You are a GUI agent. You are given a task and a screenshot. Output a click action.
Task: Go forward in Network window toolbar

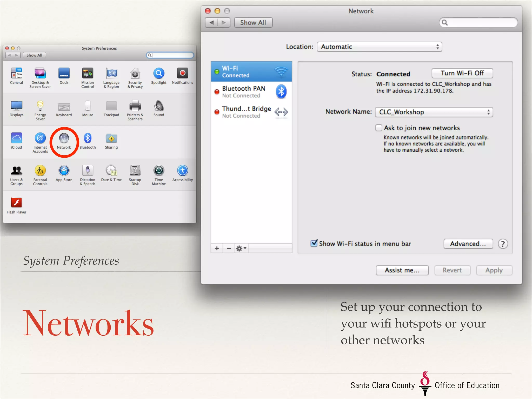pos(224,23)
